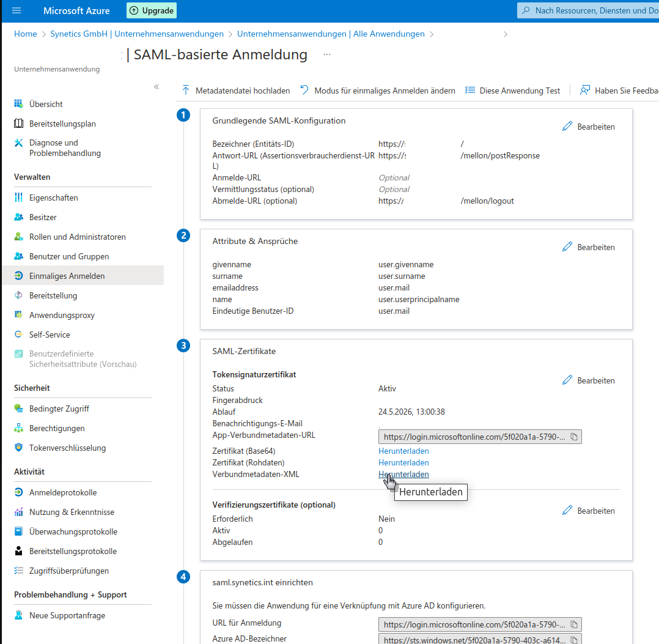Edit Verifizierungszertifikate via Bearbeiten
Image resolution: width=659 pixels, height=644 pixels.
[x=588, y=511]
